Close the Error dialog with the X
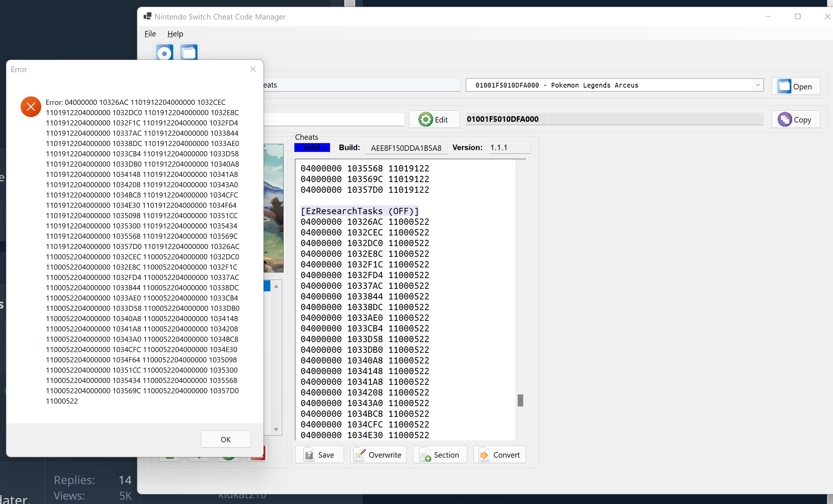833x504 pixels. pos(253,69)
